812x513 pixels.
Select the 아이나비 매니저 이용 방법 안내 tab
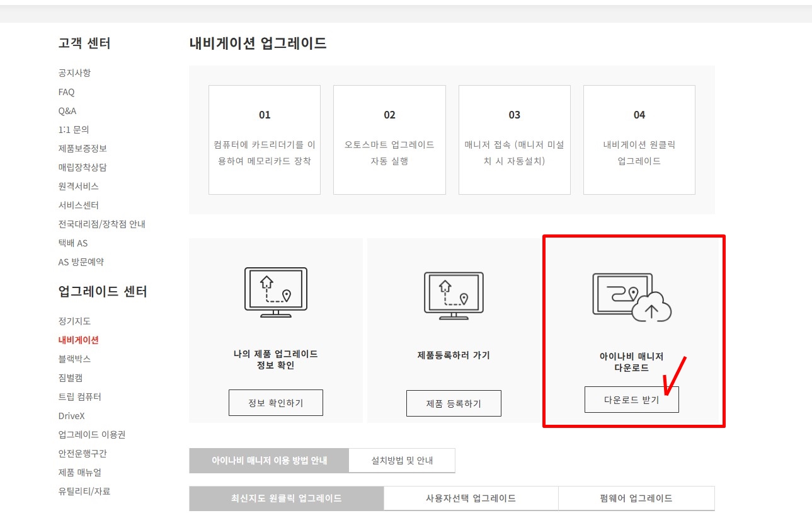coord(269,461)
